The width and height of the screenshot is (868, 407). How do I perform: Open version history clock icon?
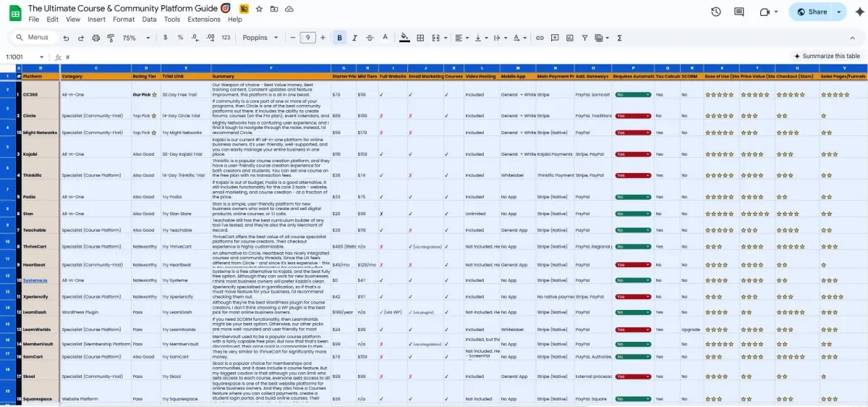715,12
